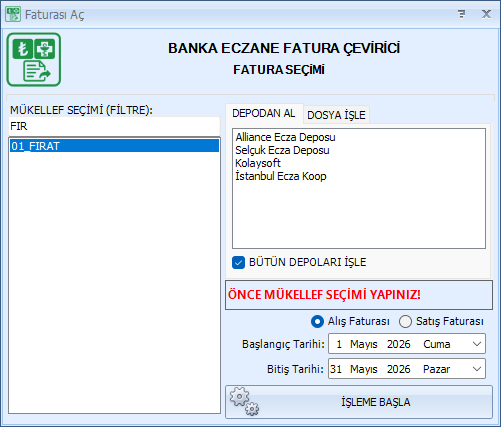Click the day 31 in Bitiş Tarihi
Image resolution: width=501 pixels, height=427 pixels.
[x=336, y=369]
